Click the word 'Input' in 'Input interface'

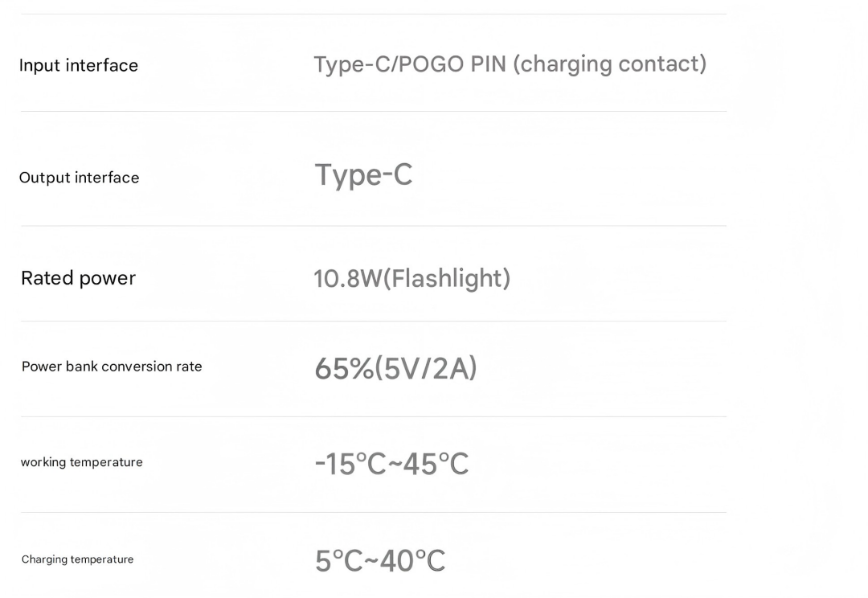pos(39,65)
